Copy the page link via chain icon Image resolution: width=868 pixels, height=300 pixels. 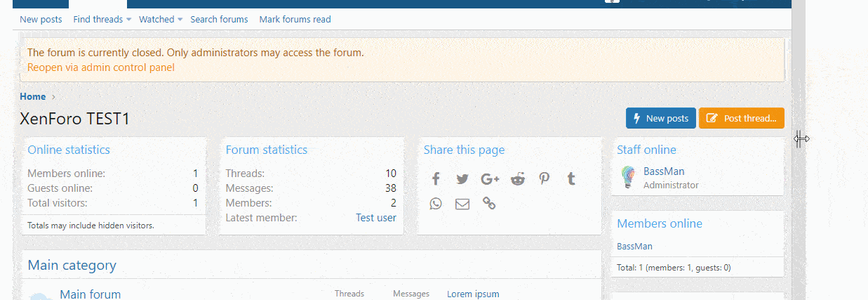(489, 204)
